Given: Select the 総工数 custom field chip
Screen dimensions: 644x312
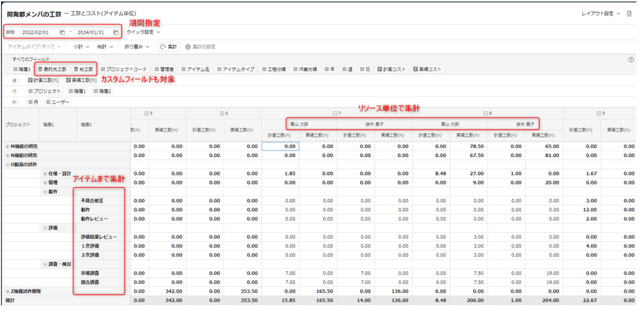Looking at the screenshot, I should (x=83, y=69).
